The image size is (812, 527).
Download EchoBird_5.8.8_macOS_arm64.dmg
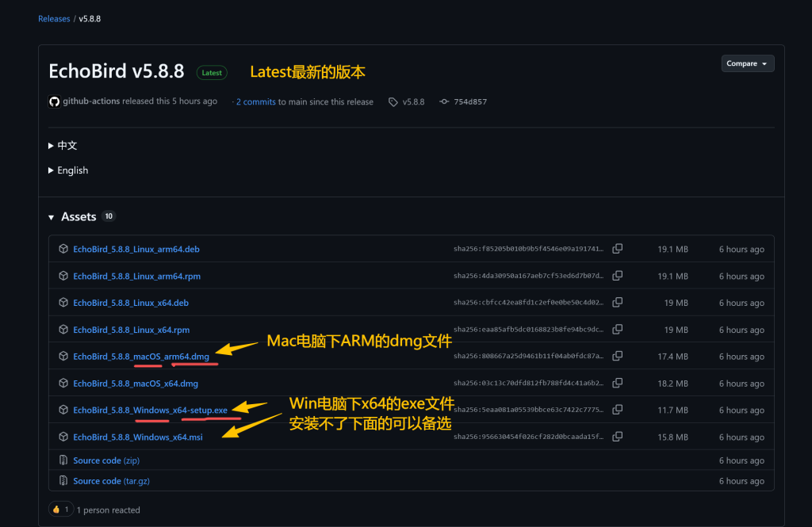pos(141,356)
